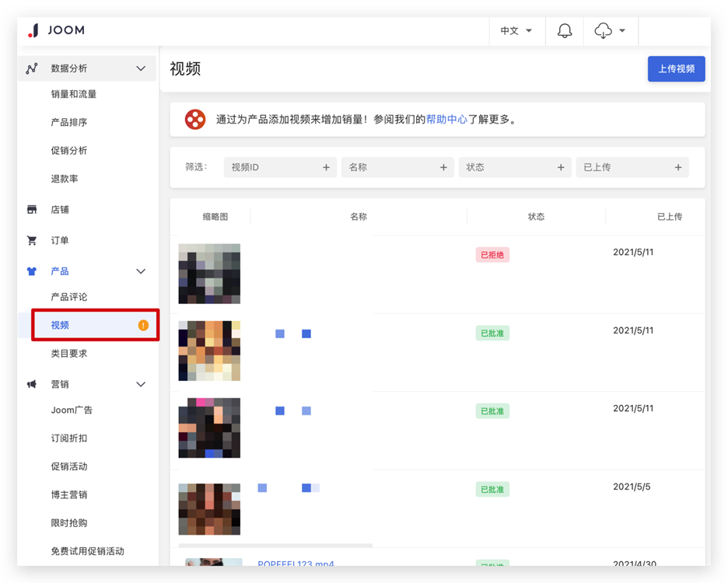Click the 状态 column header
728x583 pixels.
(536, 217)
